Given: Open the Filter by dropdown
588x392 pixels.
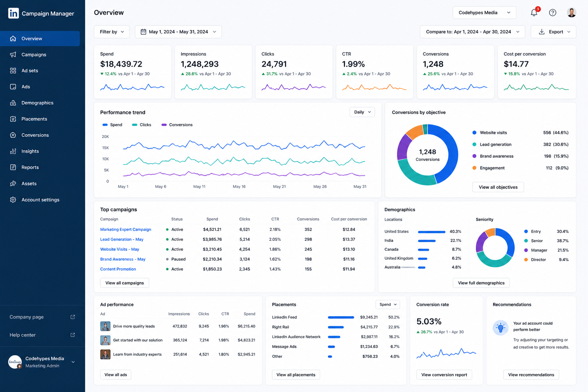Looking at the screenshot, I should pyautogui.click(x=112, y=32).
